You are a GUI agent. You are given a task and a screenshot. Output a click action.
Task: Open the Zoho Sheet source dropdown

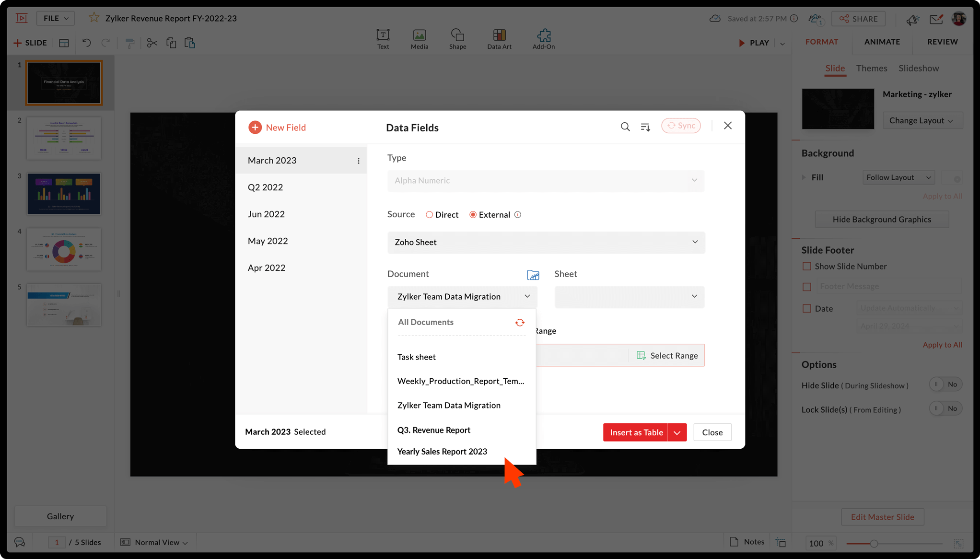(546, 242)
